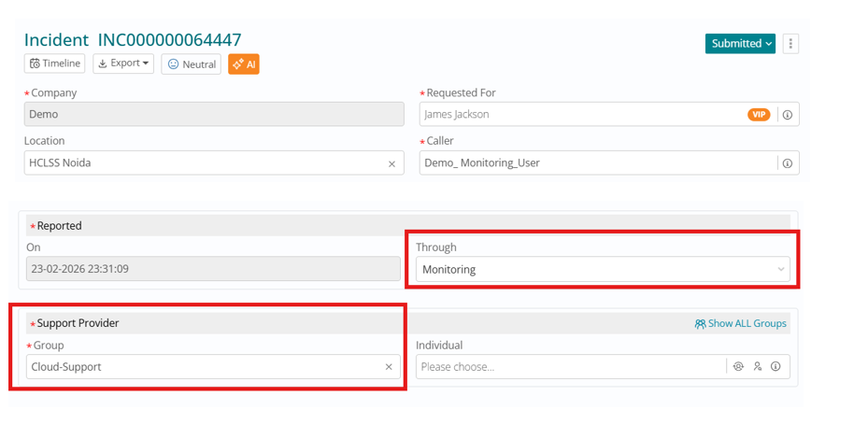The image size is (868, 438).
Task: View info for the Caller field
Action: click(788, 163)
